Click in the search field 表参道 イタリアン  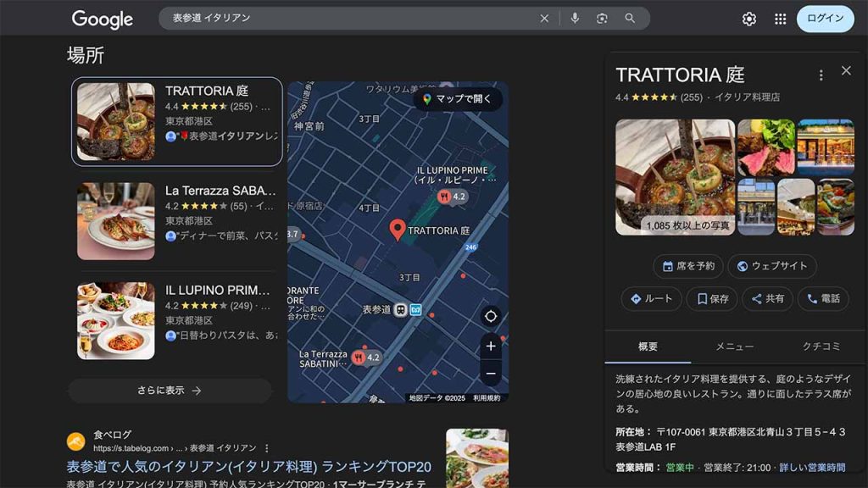[x=348, y=19]
